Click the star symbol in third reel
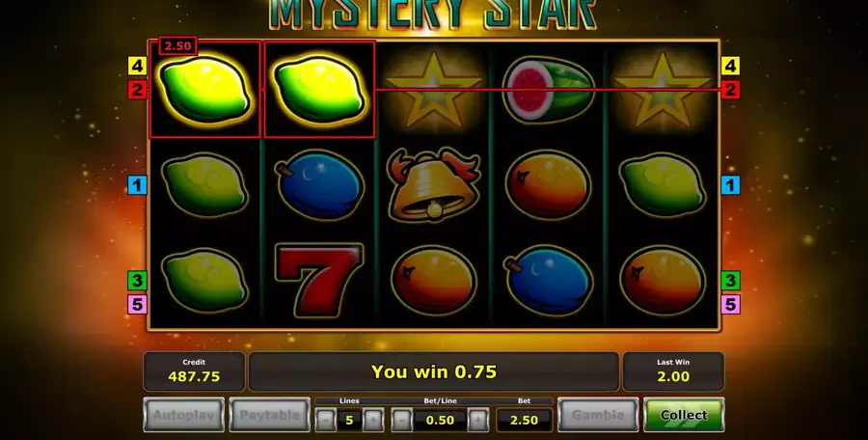 click(x=435, y=90)
